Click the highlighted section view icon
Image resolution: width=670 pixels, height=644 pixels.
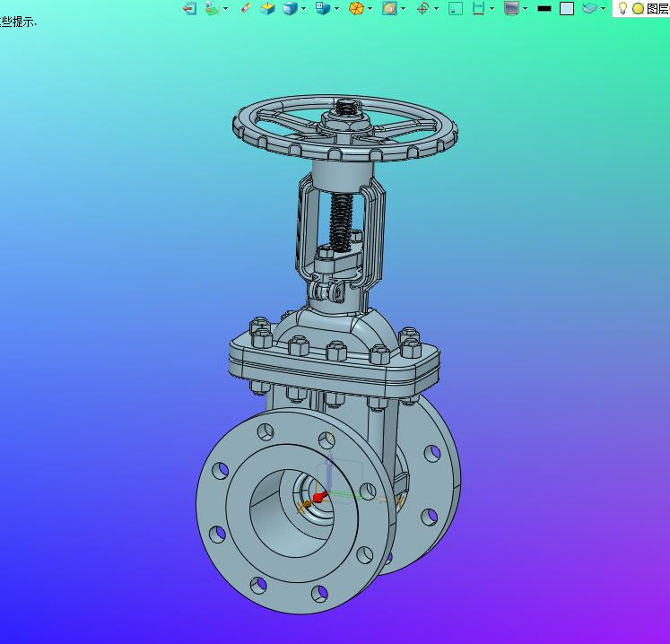(x=389, y=8)
